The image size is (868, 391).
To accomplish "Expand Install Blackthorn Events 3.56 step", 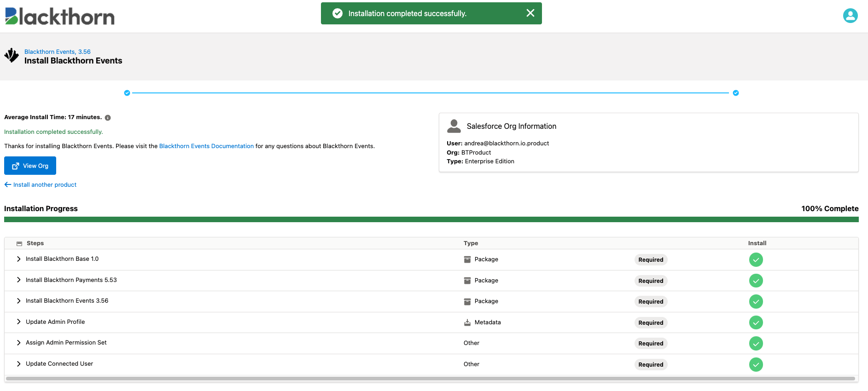I will [x=19, y=301].
